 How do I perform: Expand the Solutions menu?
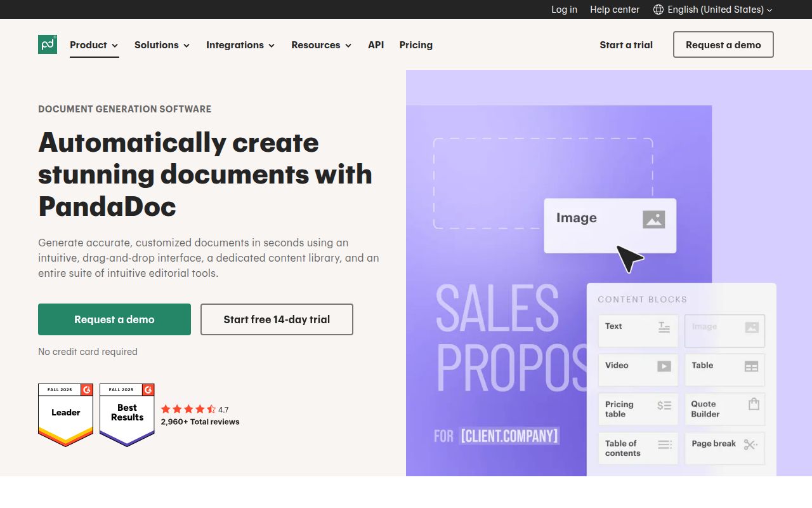[162, 45]
